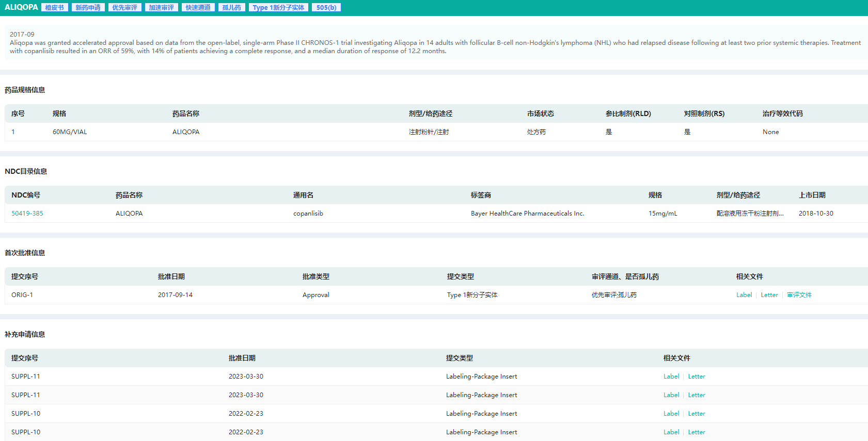Click the Type 1新分子实体 tag
Image resolution: width=868 pixels, height=441 pixels.
pos(278,8)
